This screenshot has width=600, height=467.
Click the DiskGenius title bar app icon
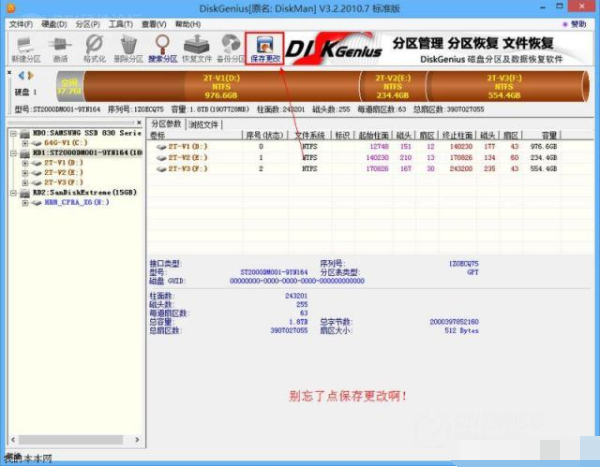click(11, 7)
